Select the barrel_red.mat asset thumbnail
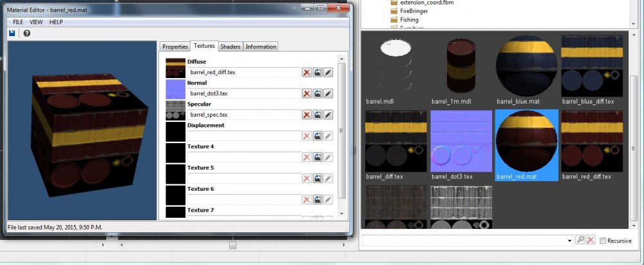Viewport: 644px width, 265px height. 527,145
